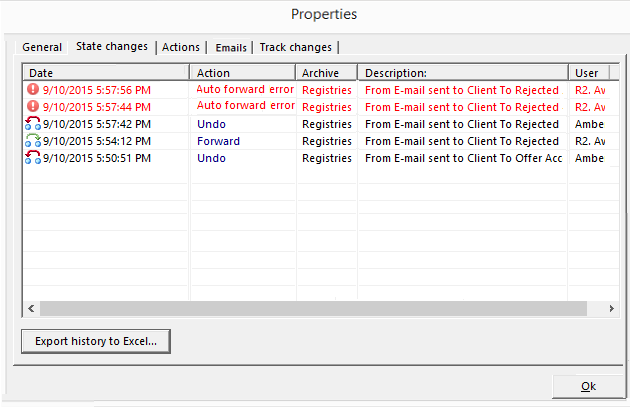The width and height of the screenshot is (630, 407).
Task: Switch to the Track changes tab
Action: 296,47
